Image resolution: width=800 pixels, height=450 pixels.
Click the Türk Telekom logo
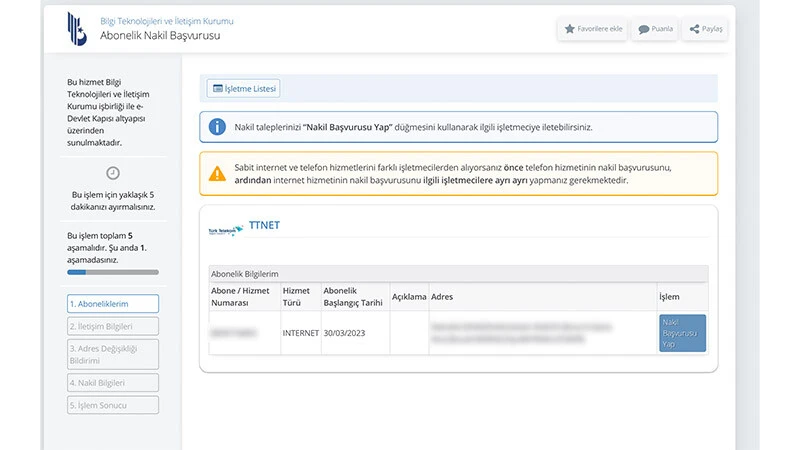[x=226, y=231]
